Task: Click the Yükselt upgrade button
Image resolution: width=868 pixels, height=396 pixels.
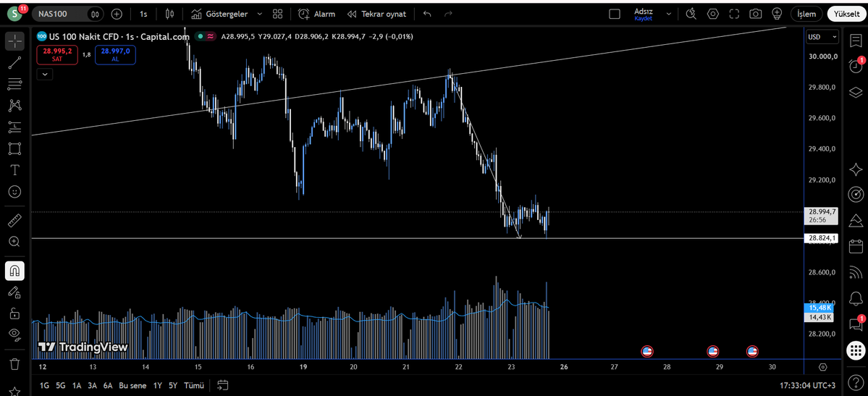Action: (847, 14)
